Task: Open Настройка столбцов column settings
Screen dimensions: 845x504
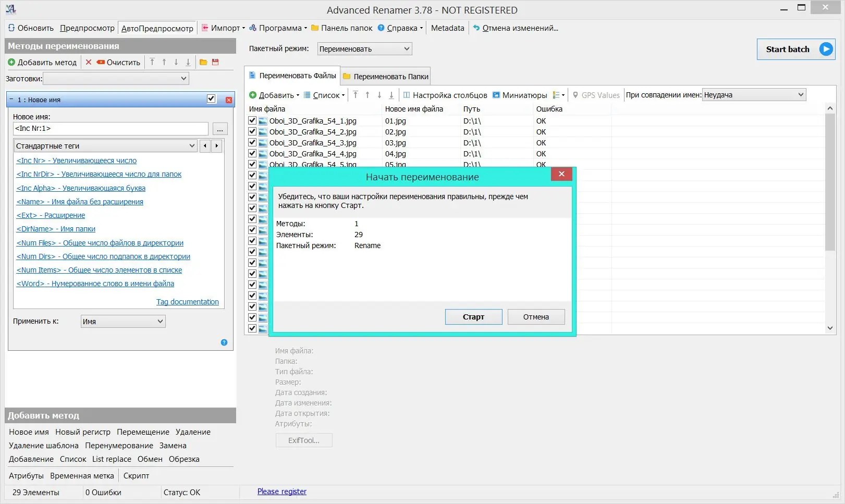Action: pos(445,95)
